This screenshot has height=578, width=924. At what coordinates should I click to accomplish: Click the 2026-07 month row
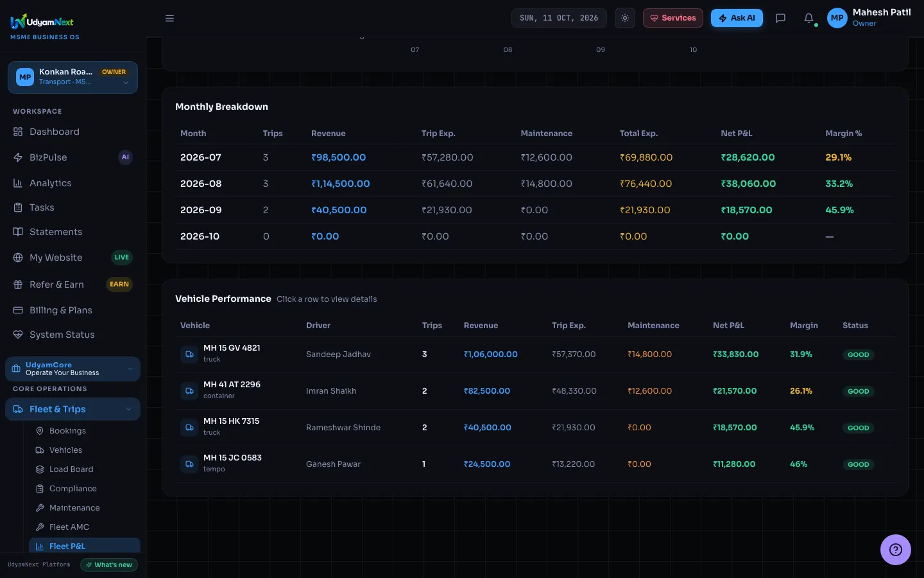click(535, 157)
